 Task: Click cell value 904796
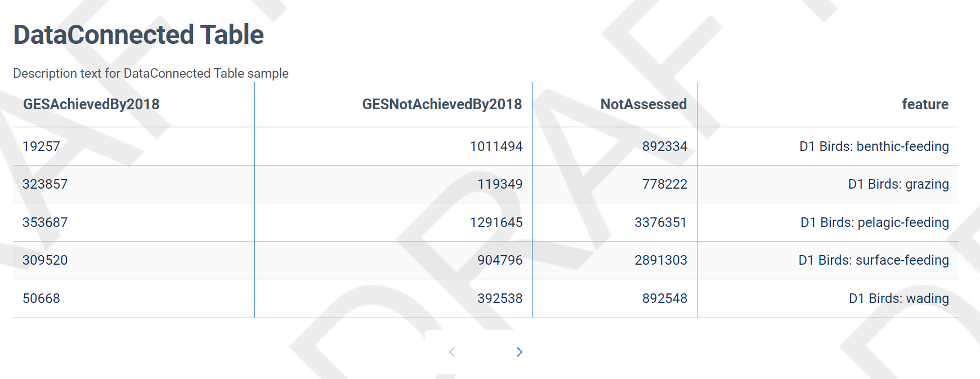pyautogui.click(x=500, y=260)
